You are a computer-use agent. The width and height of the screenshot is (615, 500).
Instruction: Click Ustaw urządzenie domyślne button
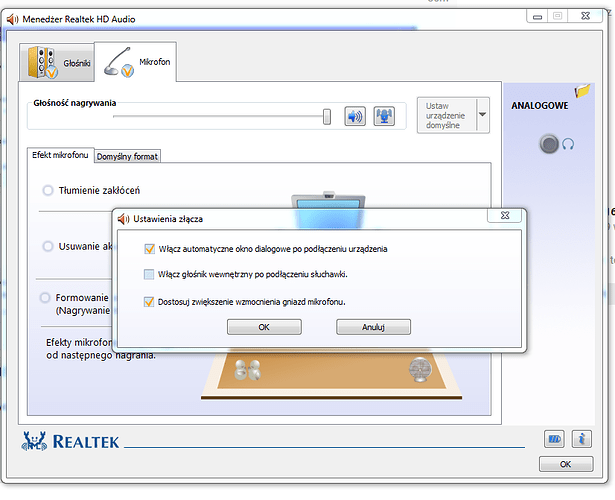point(445,115)
